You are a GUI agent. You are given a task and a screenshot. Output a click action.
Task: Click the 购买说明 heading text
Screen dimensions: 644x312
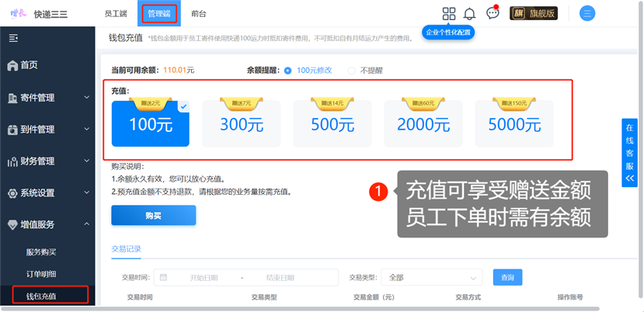tap(128, 167)
